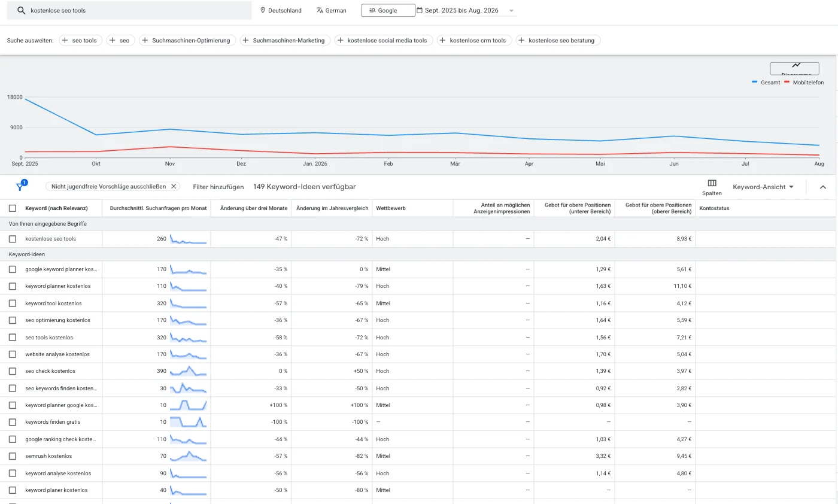Screen dimensions: 838x504
Task: Check the 'keywords finden gratis' row box
Action: pos(13,422)
